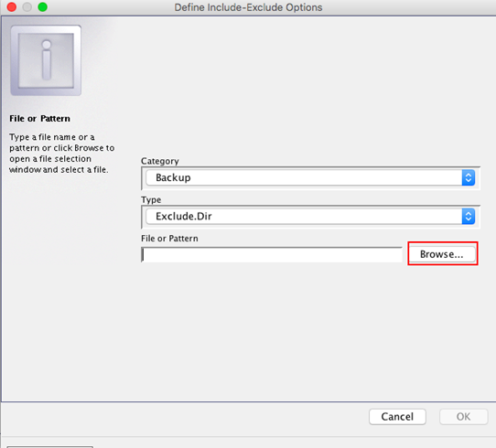Click the Browse... button
Image resolution: width=496 pixels, height=448 pixels.
(x=442, y=254)
